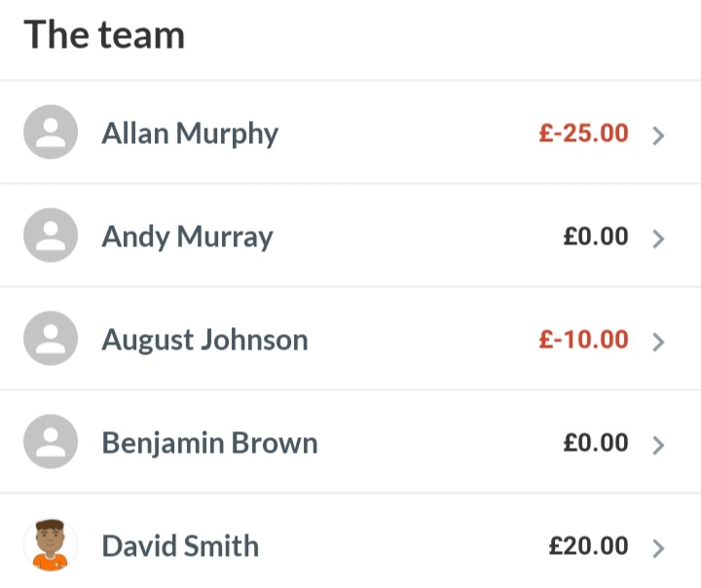This screenshot has height=588, width=701.
Task: Select the Benjamin Brown name
Action: pos(209,443)
